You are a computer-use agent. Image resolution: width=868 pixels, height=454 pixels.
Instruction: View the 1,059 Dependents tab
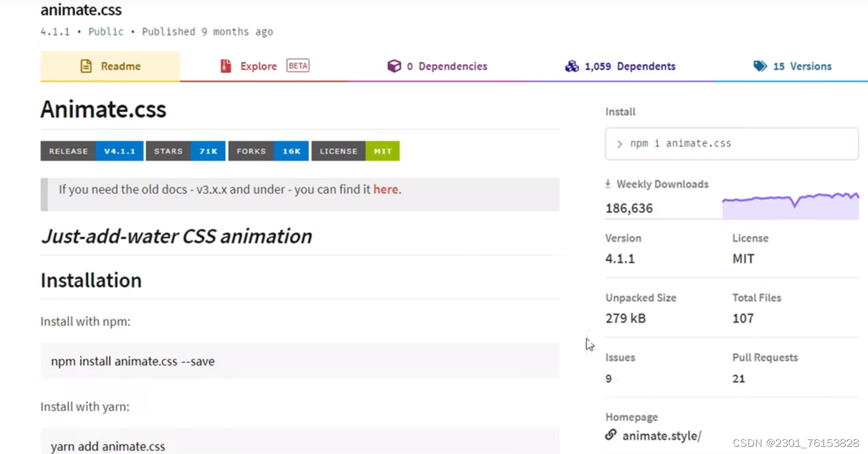[620, 66]
